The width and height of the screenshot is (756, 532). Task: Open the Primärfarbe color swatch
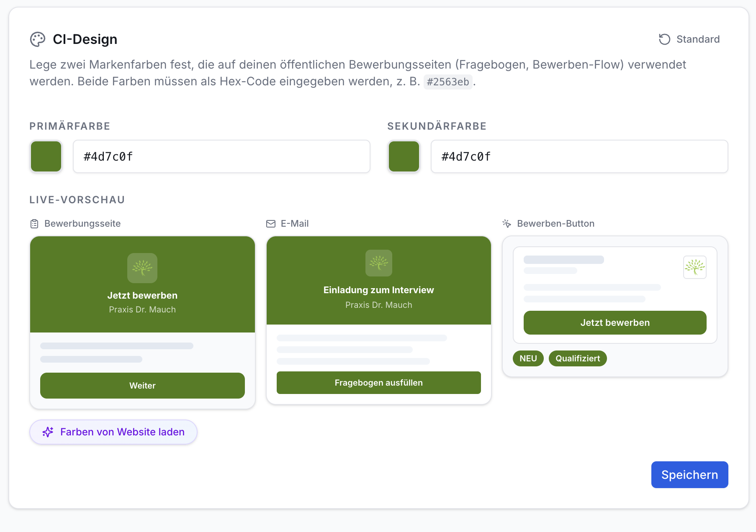pos(46,156)
